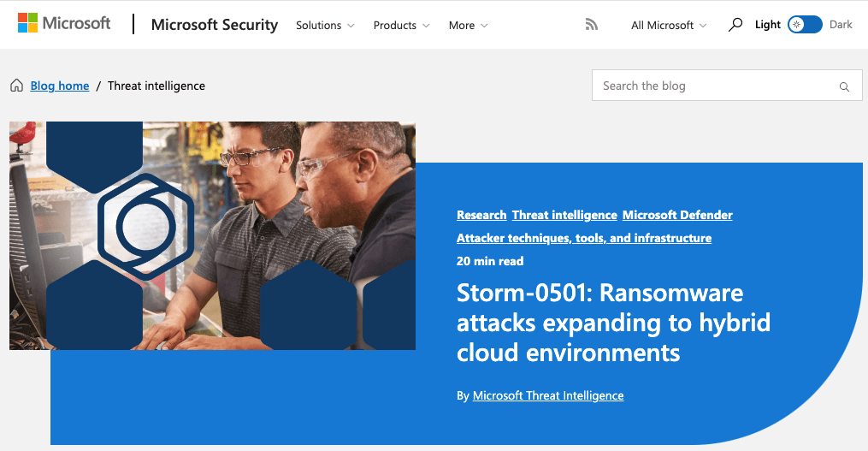Expand the Solutions dropdown menu

(x=325, y=26)
